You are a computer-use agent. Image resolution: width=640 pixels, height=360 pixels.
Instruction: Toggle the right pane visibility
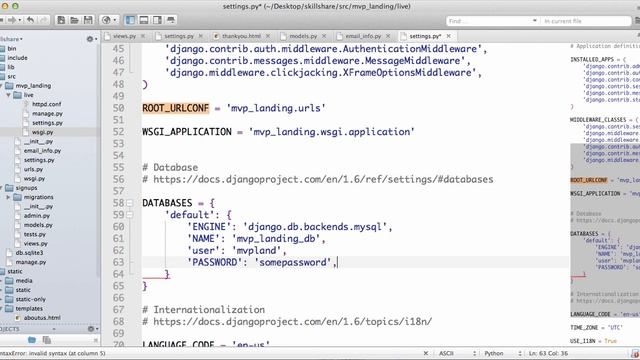pyautogui.click(x=157, y=20)
